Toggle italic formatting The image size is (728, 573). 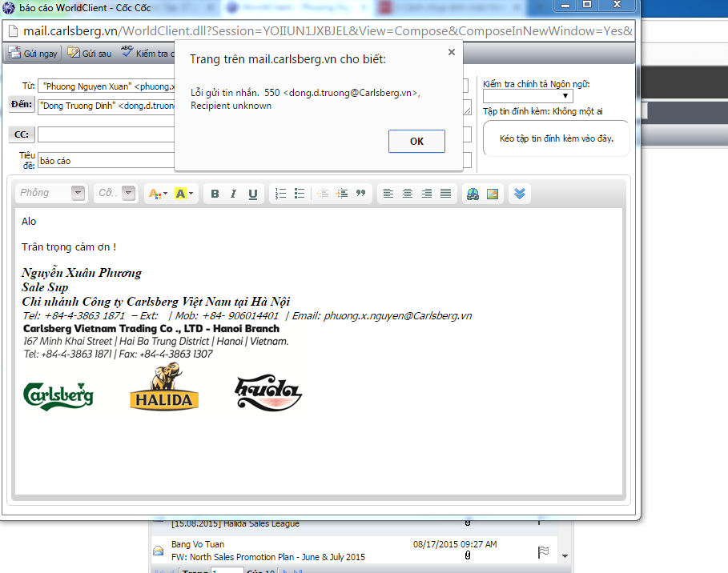click(234, 194)
